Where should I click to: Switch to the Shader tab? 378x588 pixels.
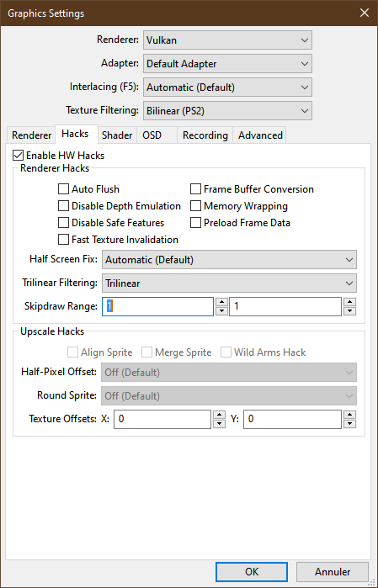[117, 135]
